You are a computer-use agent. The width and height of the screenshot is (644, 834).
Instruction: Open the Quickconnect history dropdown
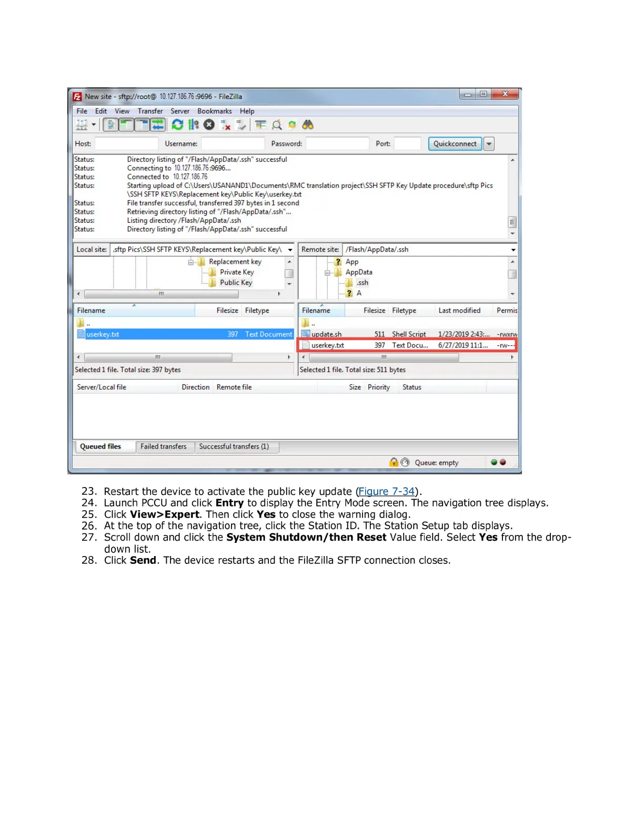pos(489,144)
